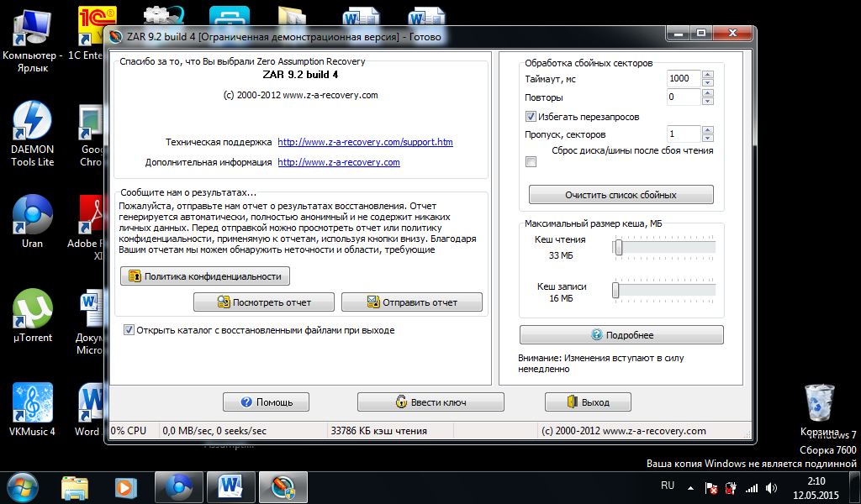This screenshot has width=861, height=504.
Task: Open the clock showing 2:10
Action: point(816,488)
